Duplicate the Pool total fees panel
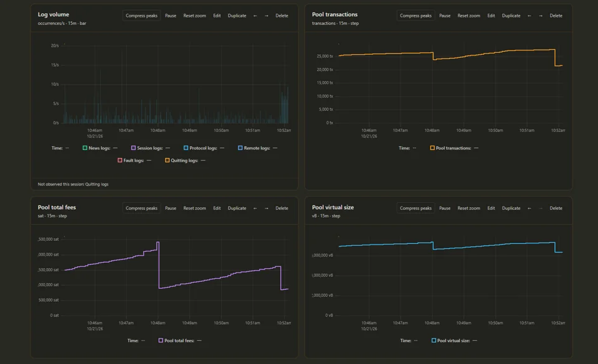Screen dimensions: 598x364 click(237, 208)
